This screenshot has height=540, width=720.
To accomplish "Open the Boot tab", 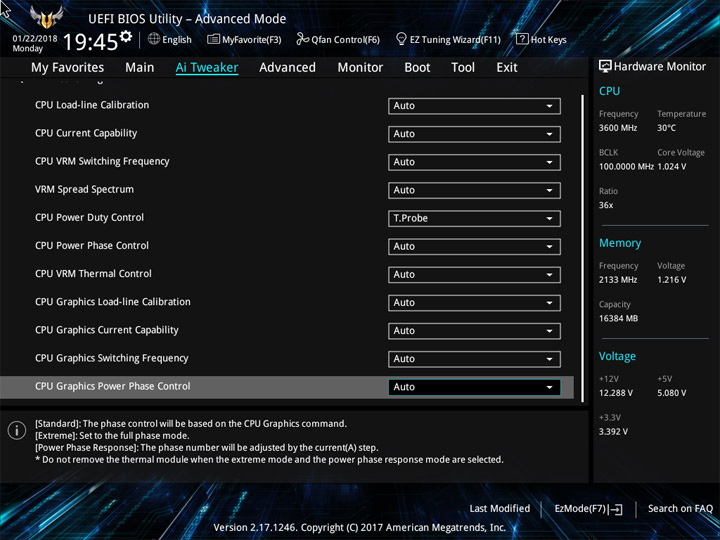I will click(x=417, y=68).
